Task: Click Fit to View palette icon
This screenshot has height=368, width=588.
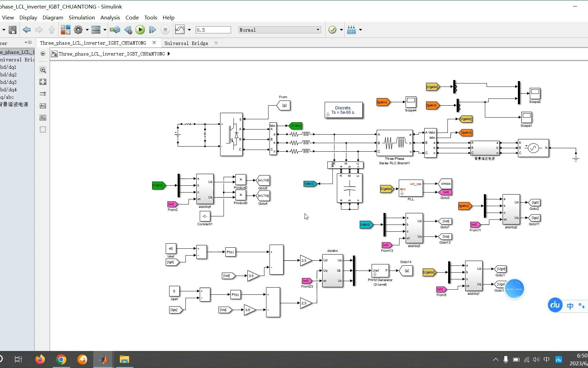Action: (x=43, y=82)
